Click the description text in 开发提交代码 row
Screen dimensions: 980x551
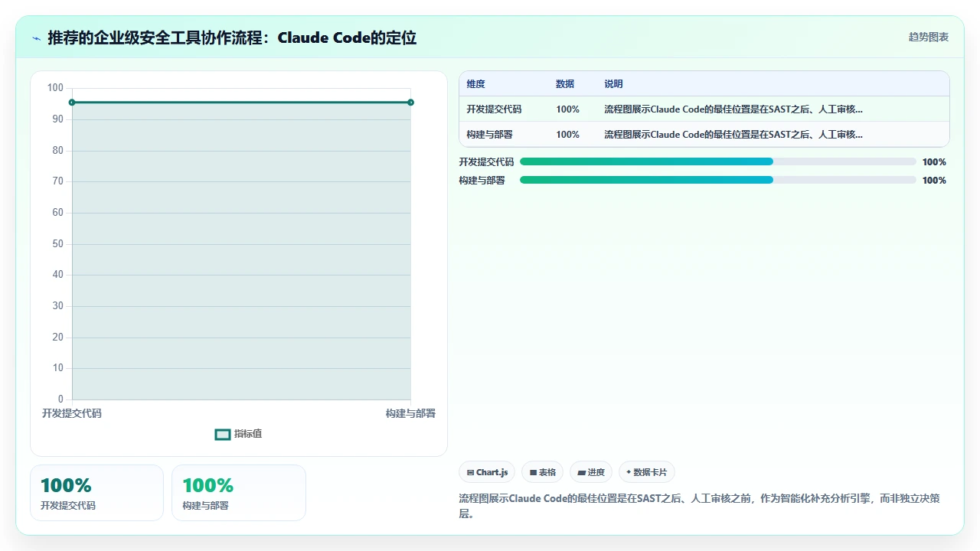point(733,109)
